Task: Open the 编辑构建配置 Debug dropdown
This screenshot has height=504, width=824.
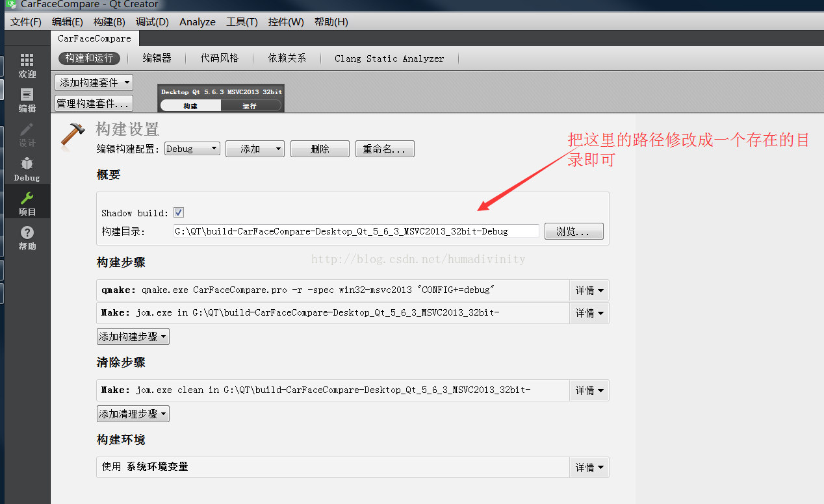Action: coord(192,148)
